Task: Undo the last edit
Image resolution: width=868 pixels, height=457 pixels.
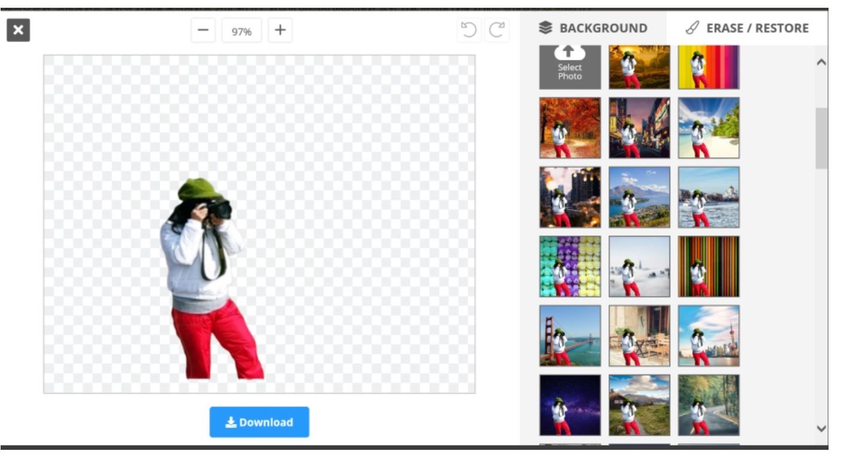Action: click(469, 30)
